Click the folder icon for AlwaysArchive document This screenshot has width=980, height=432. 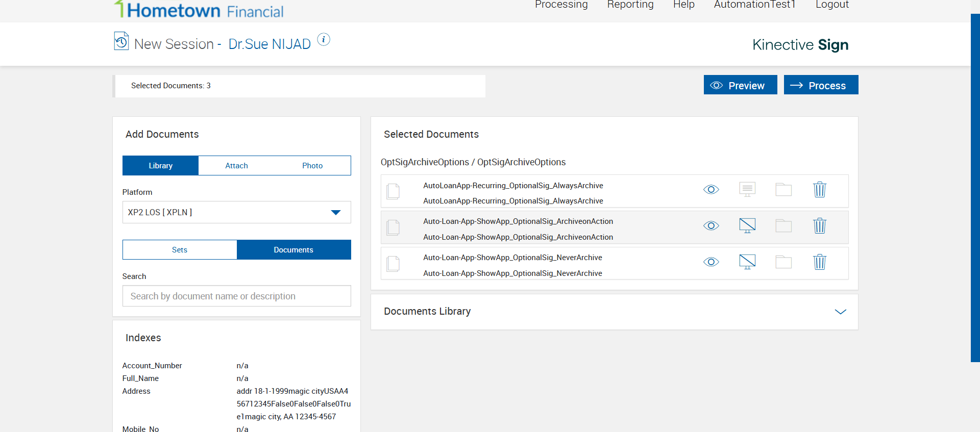click(783, 190)
